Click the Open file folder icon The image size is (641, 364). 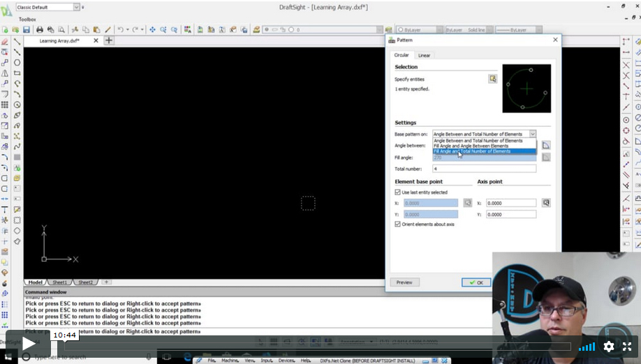coord(15,30)
